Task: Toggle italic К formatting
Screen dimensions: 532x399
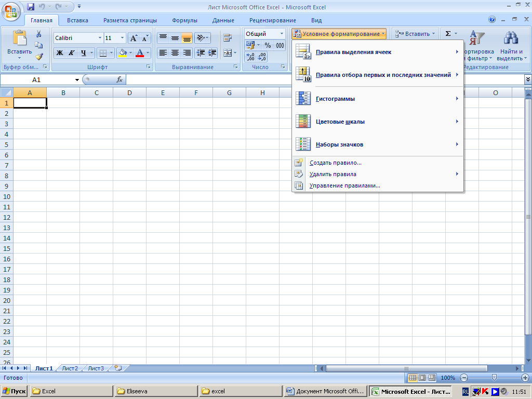Action: pyautogui.click(x=71, y=52)
